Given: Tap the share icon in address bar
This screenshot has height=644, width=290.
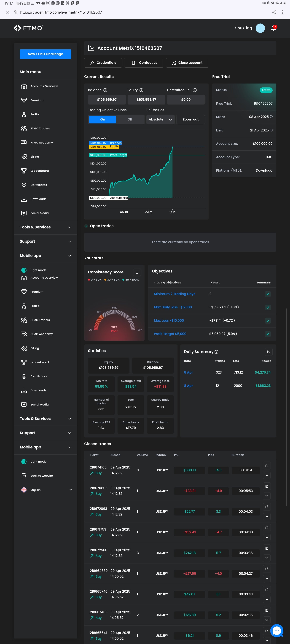Looking at the screenshot, I should [274, 12].
